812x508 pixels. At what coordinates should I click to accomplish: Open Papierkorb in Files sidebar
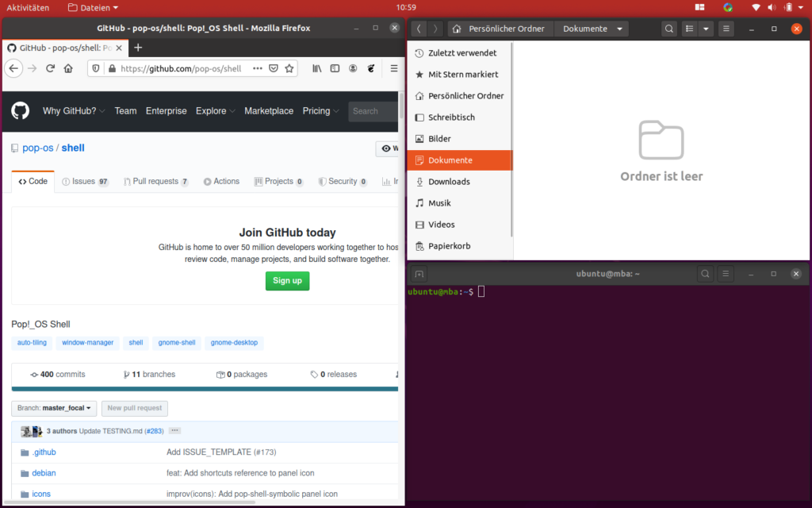[460, 246]
